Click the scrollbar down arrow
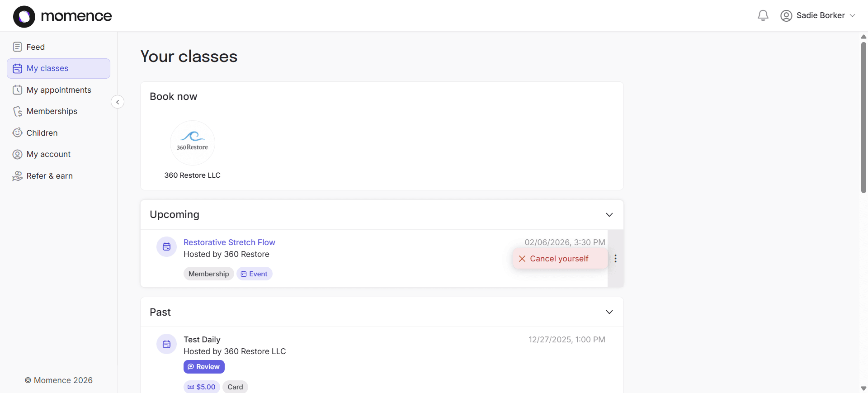 [x=863, y=388]
